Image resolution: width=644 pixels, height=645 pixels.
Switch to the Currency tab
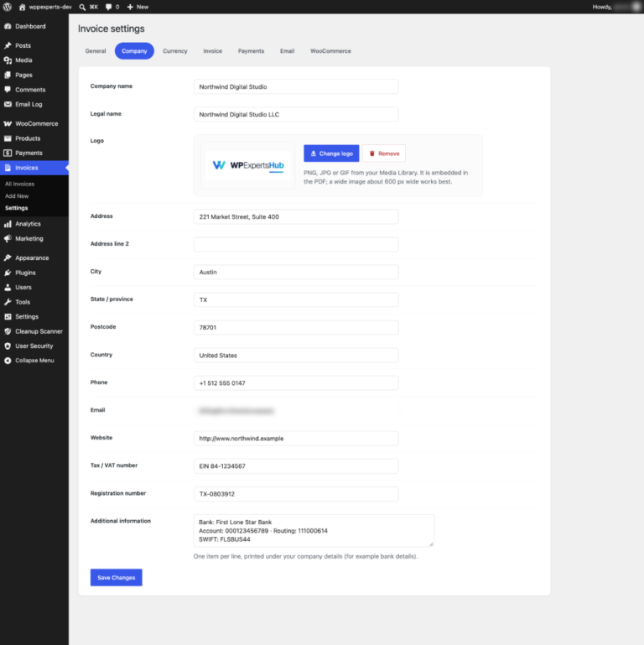pos(174,51)
